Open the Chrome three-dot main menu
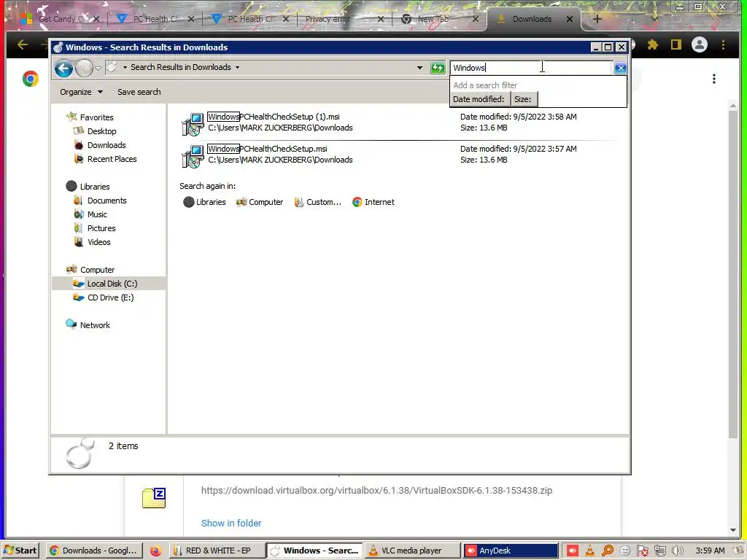The width and height of the screenshot is (747, 560). click(x=723, y=44)
